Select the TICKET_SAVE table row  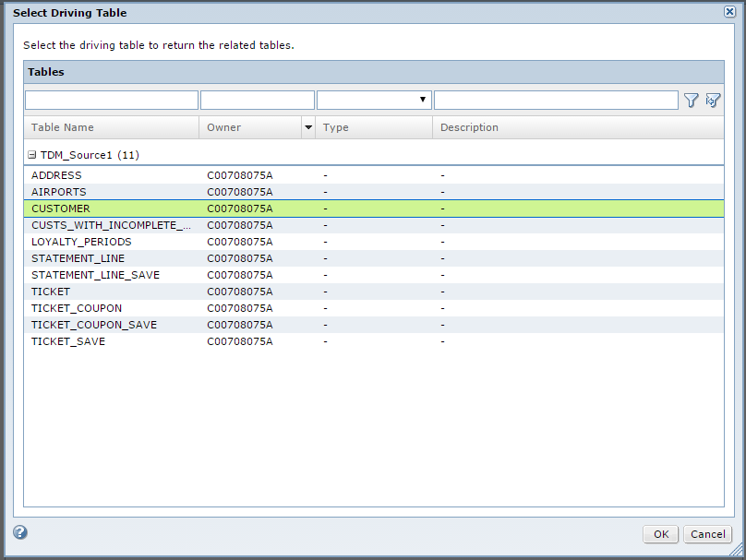(374, 341)
